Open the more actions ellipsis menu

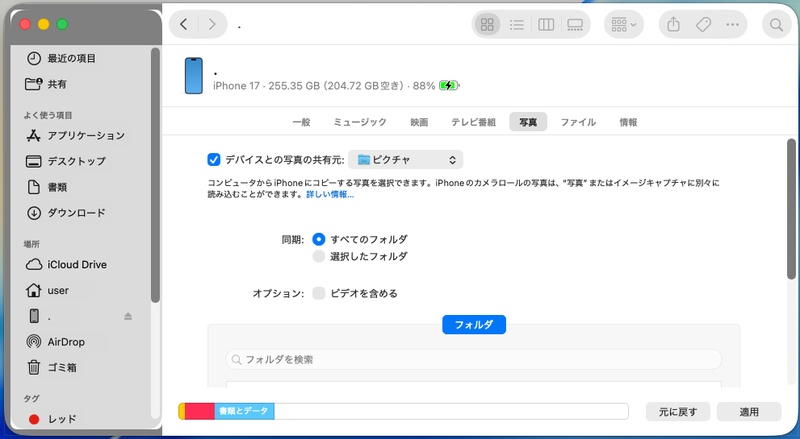tap(733, 25)
